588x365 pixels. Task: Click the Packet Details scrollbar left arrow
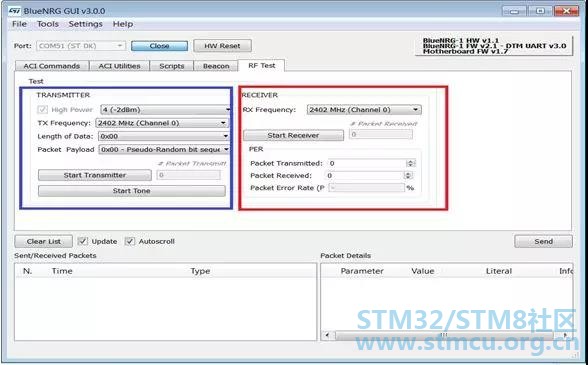tap(327, 335)
